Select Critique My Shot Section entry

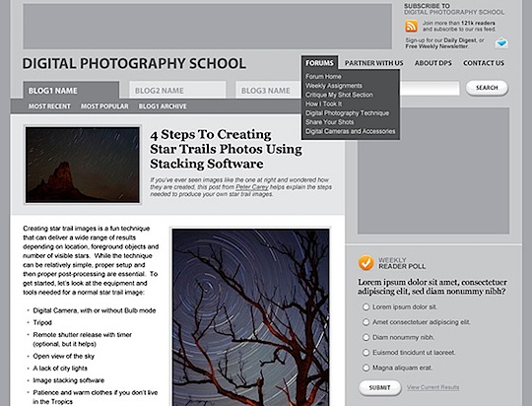[339, 95]
